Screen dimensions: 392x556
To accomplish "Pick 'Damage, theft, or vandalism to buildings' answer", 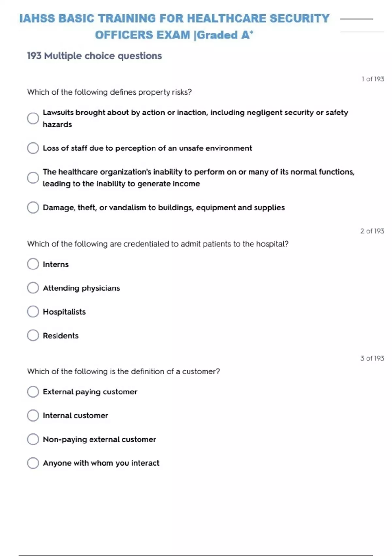I will [33, 208].
